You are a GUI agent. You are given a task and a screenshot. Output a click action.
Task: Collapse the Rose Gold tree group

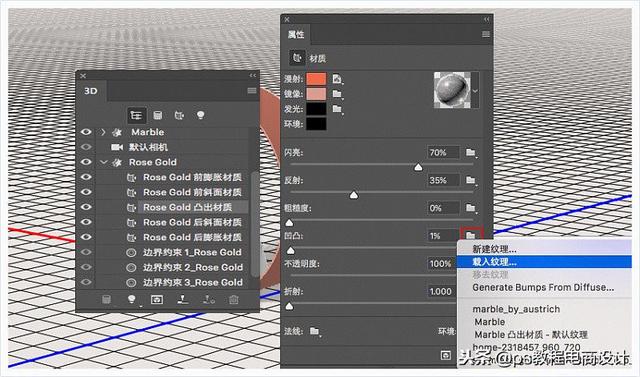pyautogui.click(x=104, y=162)
